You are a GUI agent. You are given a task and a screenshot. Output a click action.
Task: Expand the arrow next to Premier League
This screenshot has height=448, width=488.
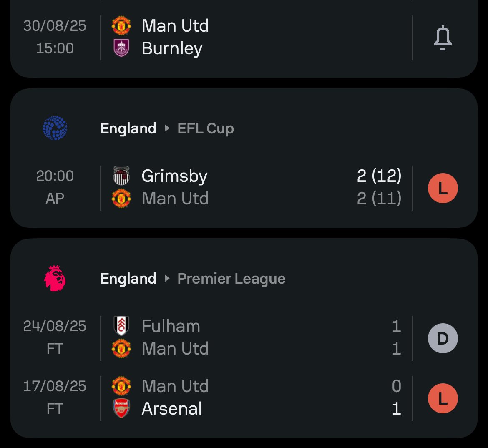(x=167, y=278)
